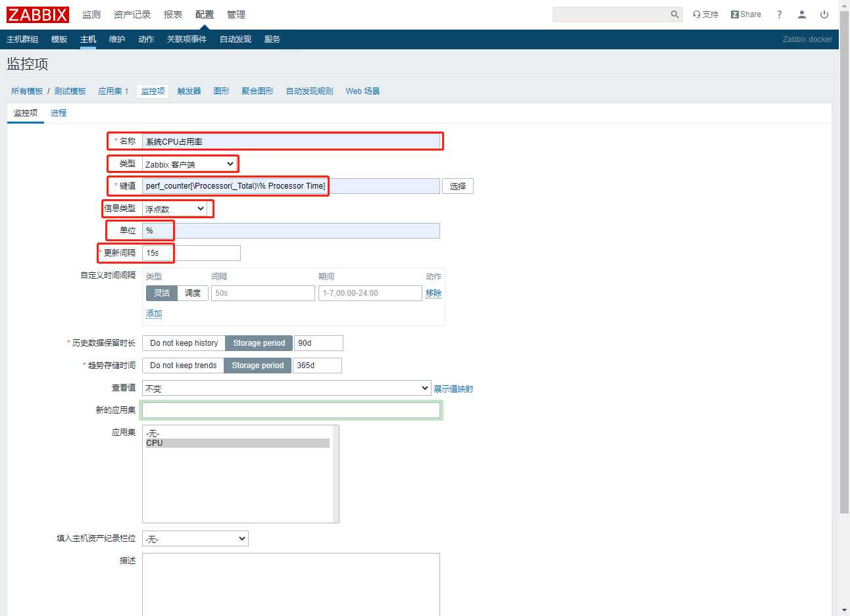Image resolution: width=850 pixels, height=616 pixels.
Task: Click the page vertical scrollbar
Action: point(844,263)
